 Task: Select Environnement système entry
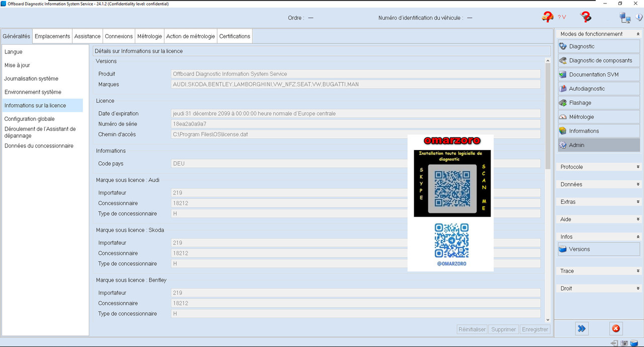[x=43, y=92]
